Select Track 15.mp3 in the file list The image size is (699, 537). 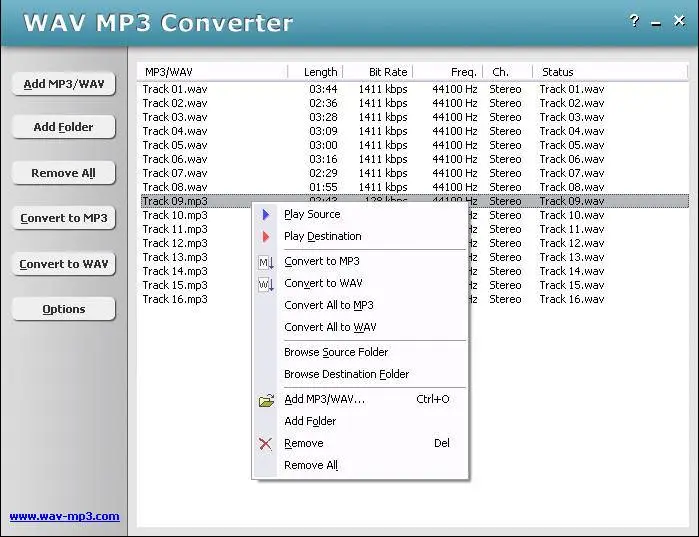(x=175, y=285)
